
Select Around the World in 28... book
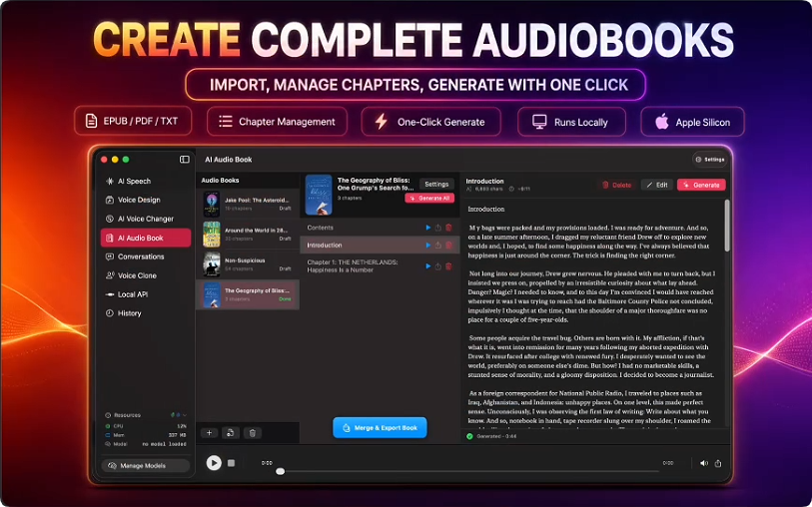click(248, 234)
